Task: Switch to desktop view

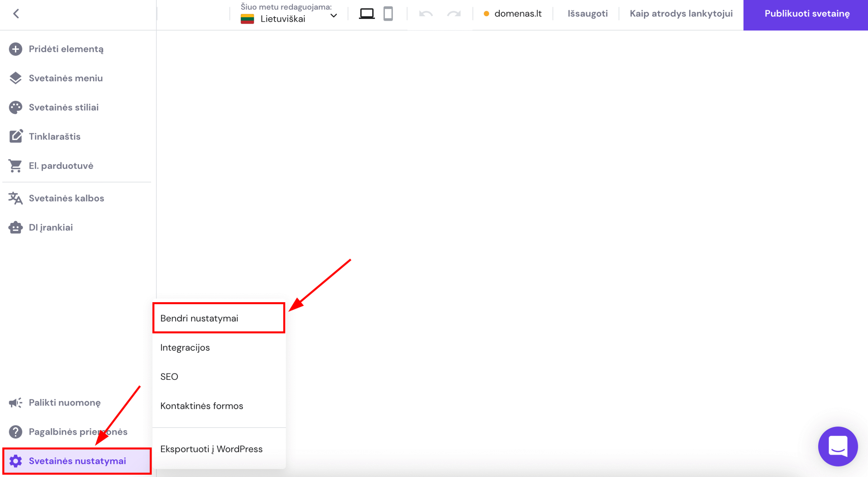Action: 367,14
